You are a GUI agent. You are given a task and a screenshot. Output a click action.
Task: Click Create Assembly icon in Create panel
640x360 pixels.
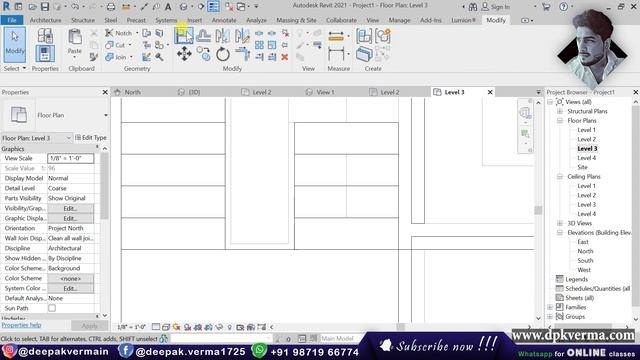tap(364, 36)
